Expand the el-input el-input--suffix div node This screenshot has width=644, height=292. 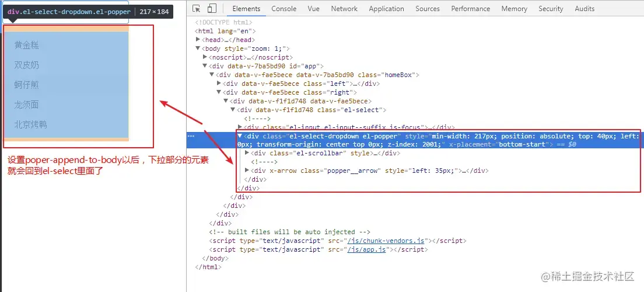[x=240, y=127]
